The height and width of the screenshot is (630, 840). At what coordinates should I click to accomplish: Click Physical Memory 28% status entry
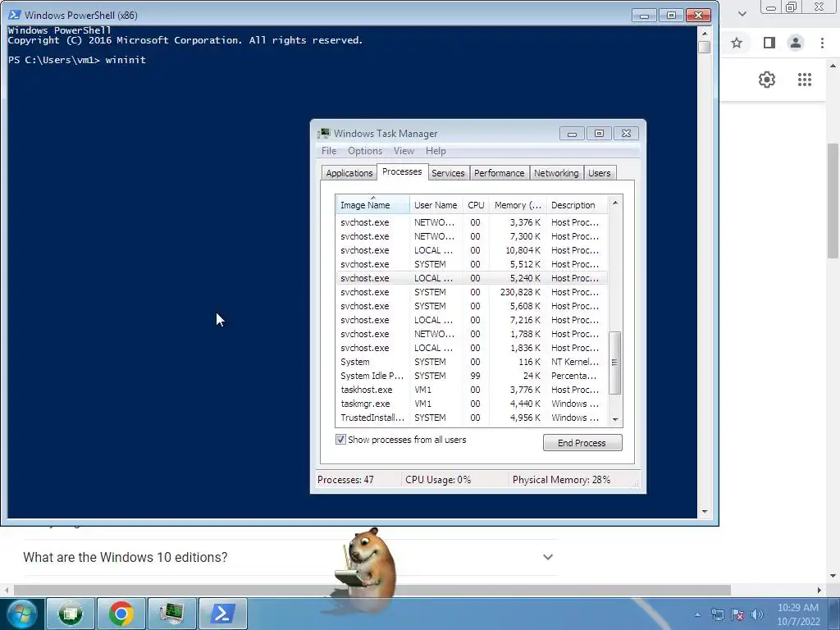point(561,480)
